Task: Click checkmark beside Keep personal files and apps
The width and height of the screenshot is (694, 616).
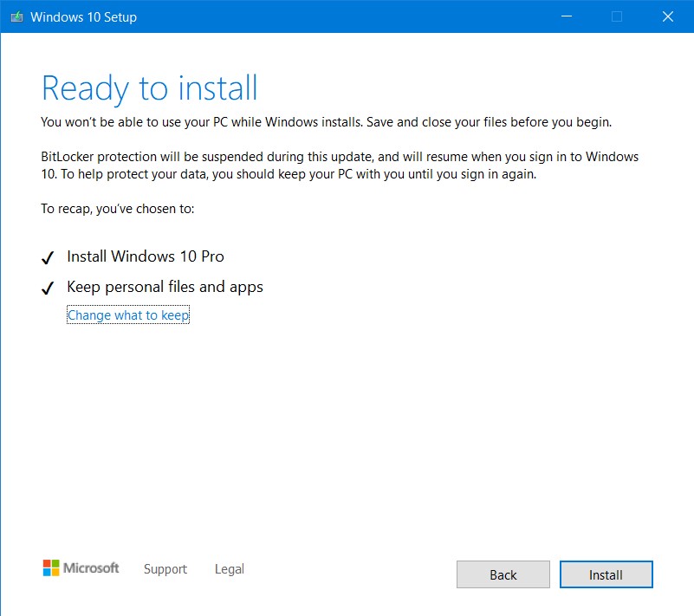Action: (48, 289)
